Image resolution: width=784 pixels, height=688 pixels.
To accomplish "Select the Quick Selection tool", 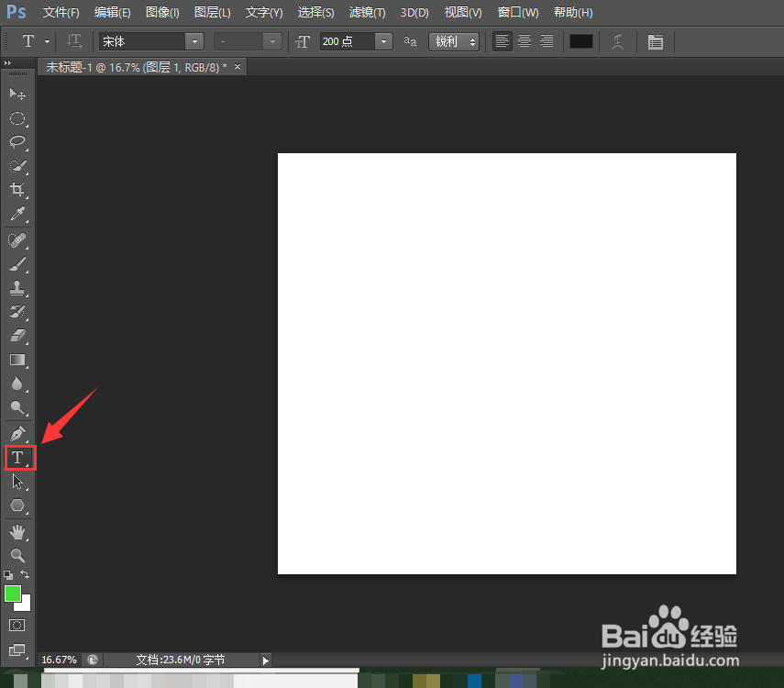I will coord(17,166).
